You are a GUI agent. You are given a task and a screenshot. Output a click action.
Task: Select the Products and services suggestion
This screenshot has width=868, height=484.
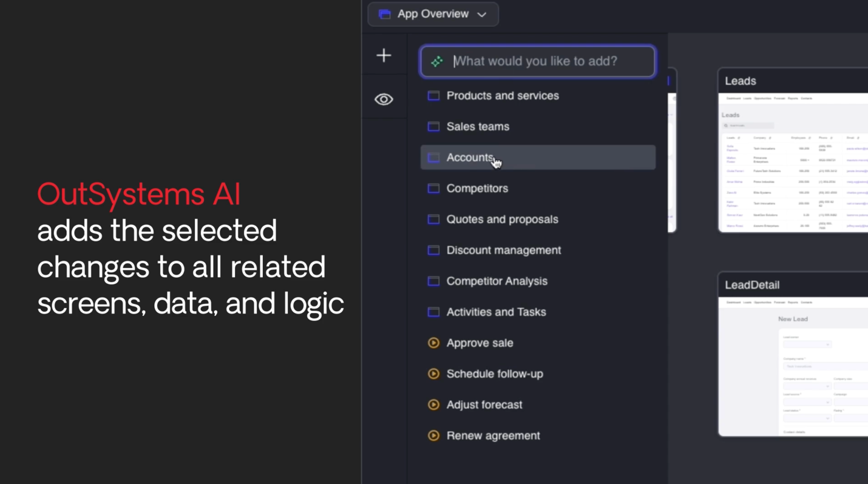pos(502,96)
